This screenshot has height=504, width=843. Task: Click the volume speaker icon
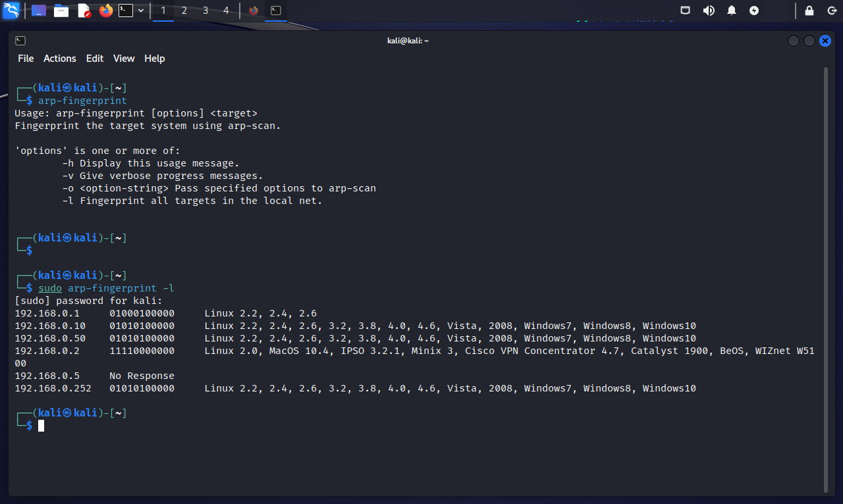click(709, 11)
